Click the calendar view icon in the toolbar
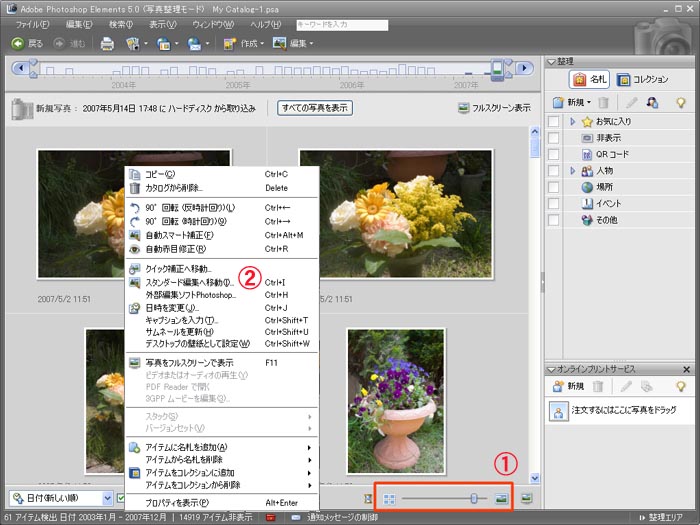 click(163, 44)
